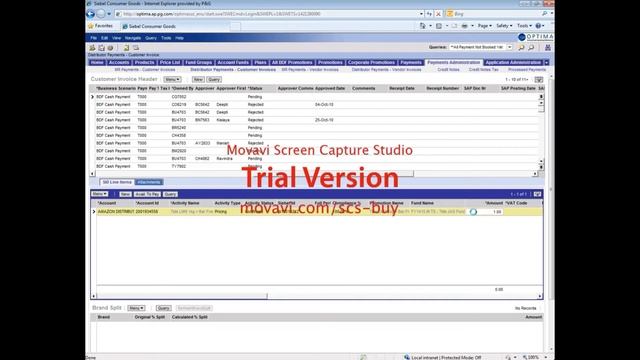The width and height of the screenshot is (640, 360).
Task: Open the Queries saved query dropdown
Action: pyautogui.click(x=509, y=47)
